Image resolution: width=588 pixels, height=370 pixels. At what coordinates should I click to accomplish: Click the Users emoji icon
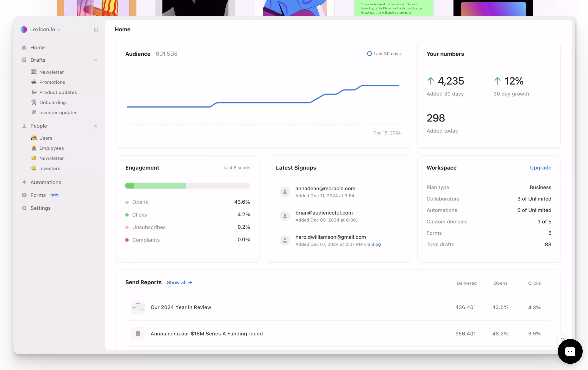pos(34,138)
